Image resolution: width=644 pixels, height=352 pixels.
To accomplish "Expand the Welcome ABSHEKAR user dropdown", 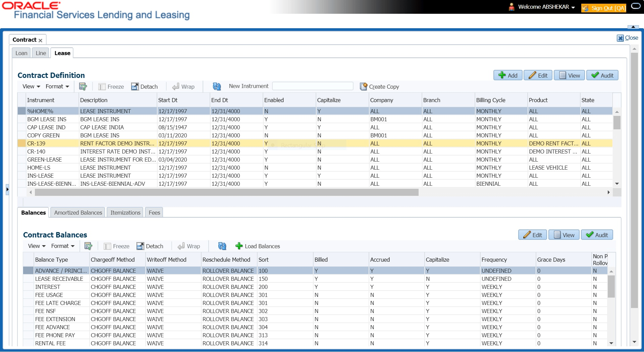I will [x=573, y=7].
